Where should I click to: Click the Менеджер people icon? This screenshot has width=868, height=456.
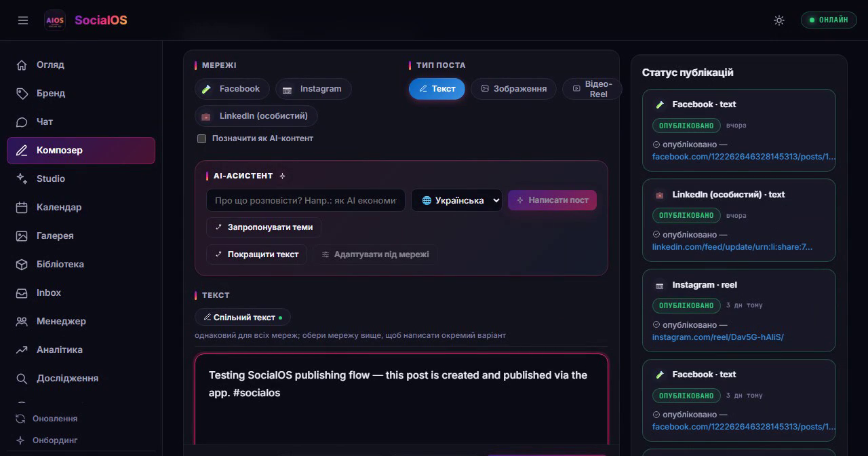(x=22, y=321)
